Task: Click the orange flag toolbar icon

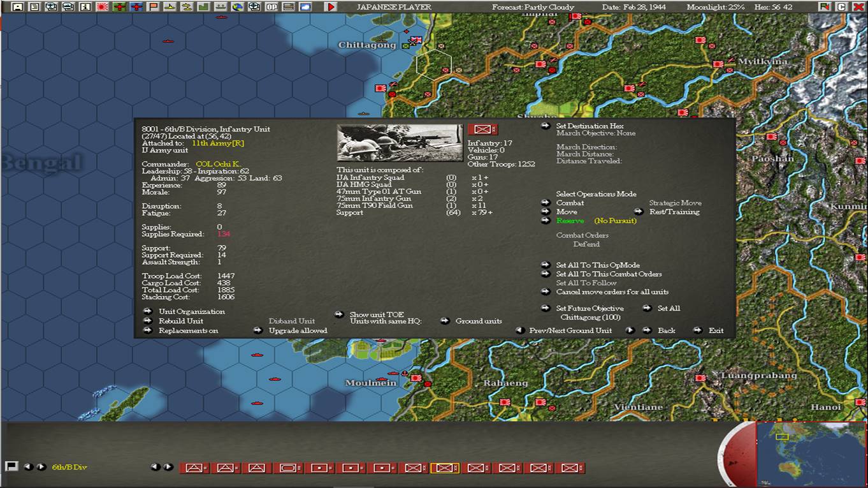Action: [x=152, y=7]
